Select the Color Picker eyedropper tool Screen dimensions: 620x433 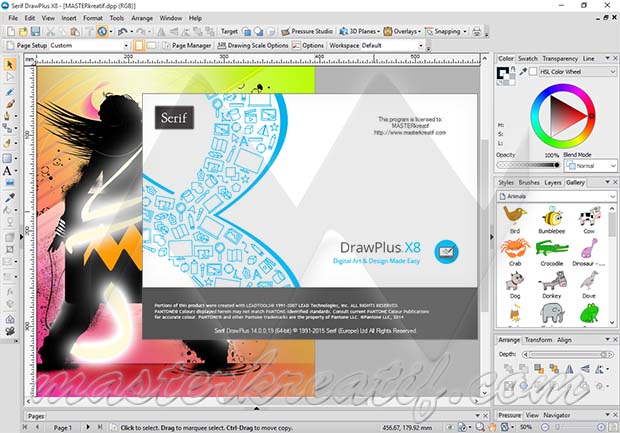coord(9,197)
